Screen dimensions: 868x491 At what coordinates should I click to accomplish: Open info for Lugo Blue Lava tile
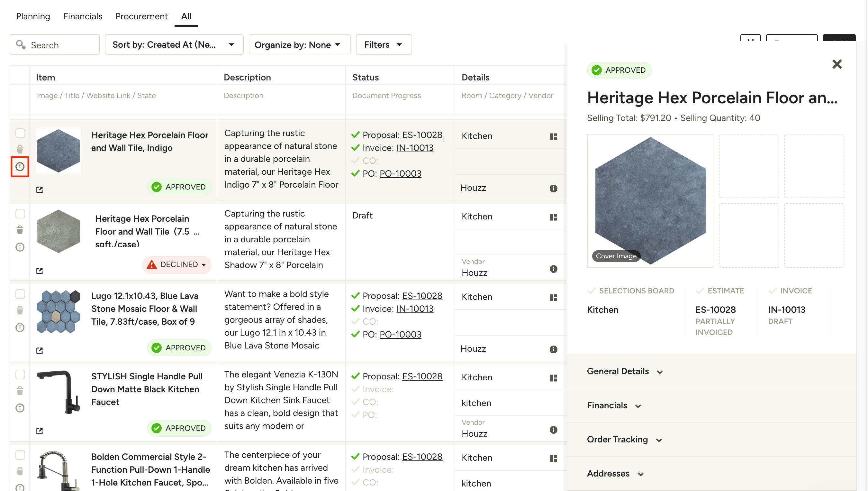[x=20, y=328]
